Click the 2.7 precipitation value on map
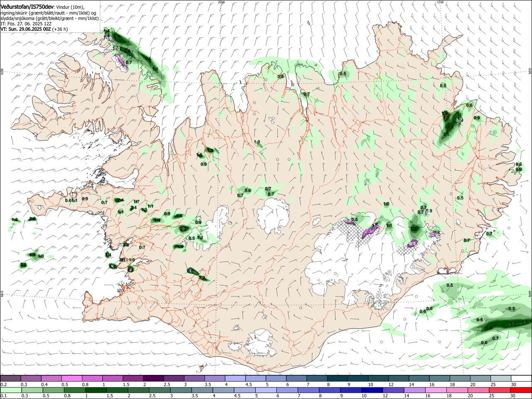 [x=184, y=229]
